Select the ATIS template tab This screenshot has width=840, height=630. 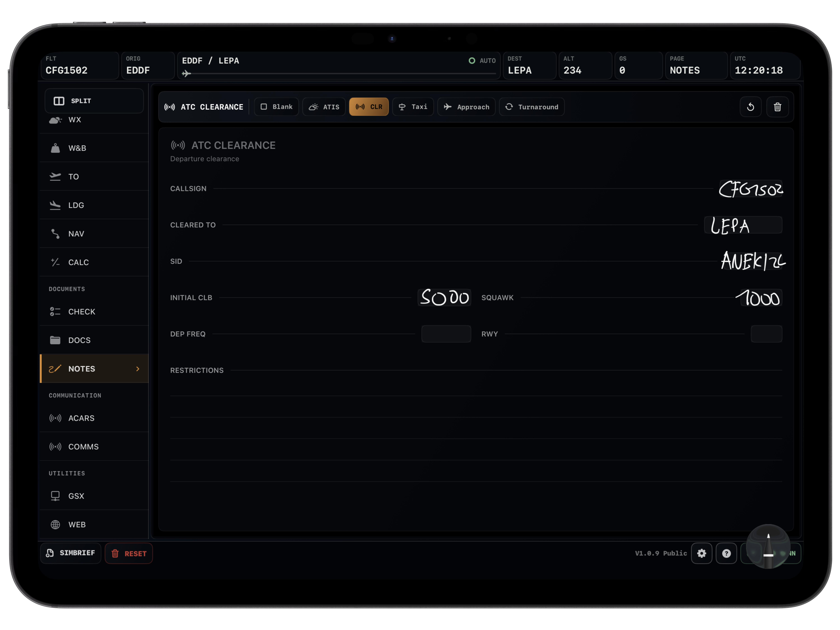[324, 107]
